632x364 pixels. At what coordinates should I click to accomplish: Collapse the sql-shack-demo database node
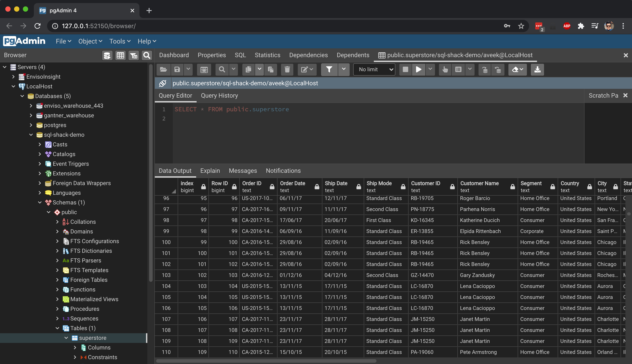click(31, 135)
